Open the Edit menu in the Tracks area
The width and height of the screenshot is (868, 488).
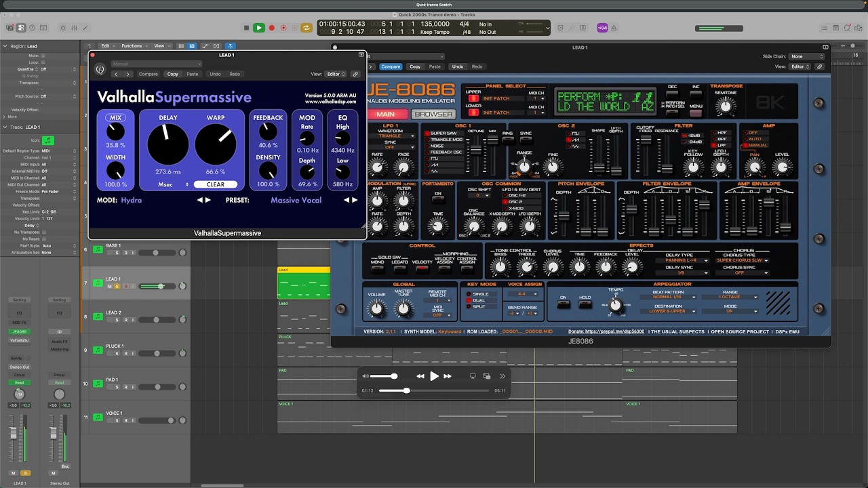(x=108, y=46)
